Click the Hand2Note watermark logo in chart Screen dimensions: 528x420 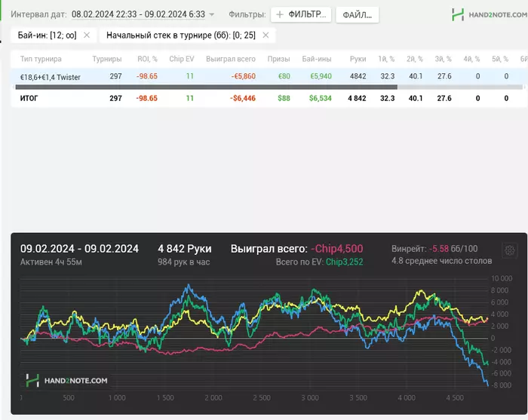click(66, 381)
